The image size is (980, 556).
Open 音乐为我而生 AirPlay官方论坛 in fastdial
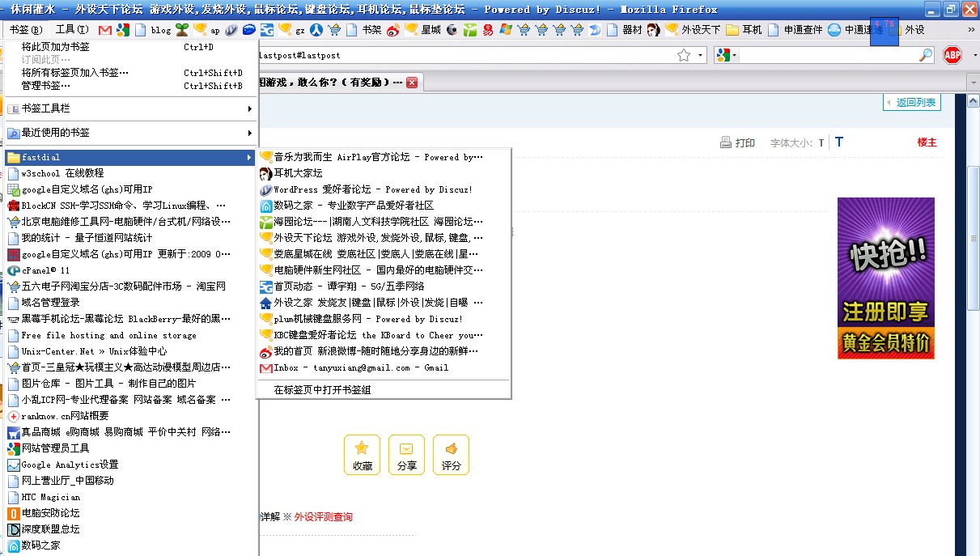point(384,157)
